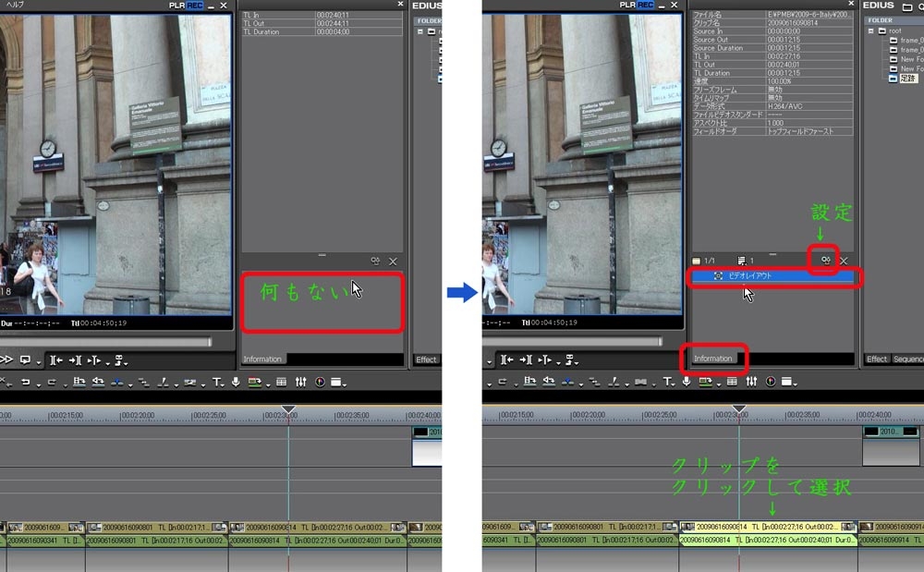Click microphone voice-over icon in right-hand toolbar

click(x=686, y=381)
